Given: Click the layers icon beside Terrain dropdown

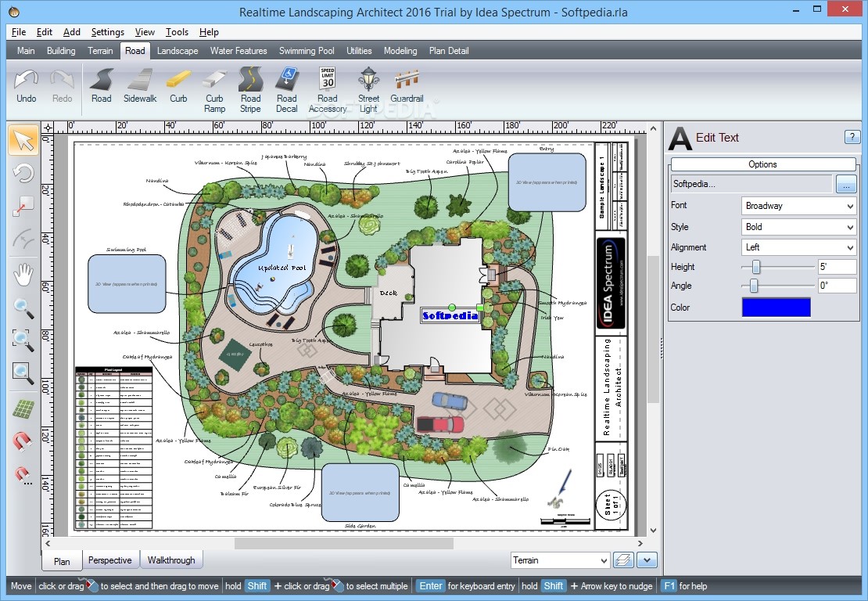Looking at the screenshot, I should pos(623,560).
